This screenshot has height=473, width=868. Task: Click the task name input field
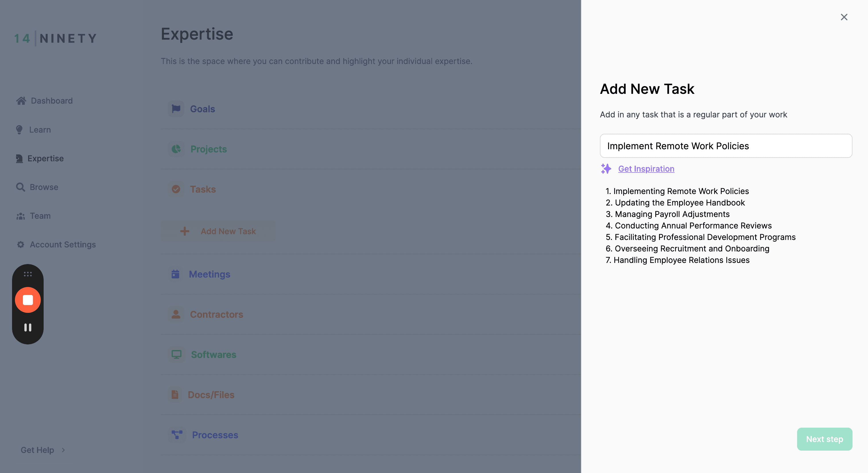(x=726, y=146)
